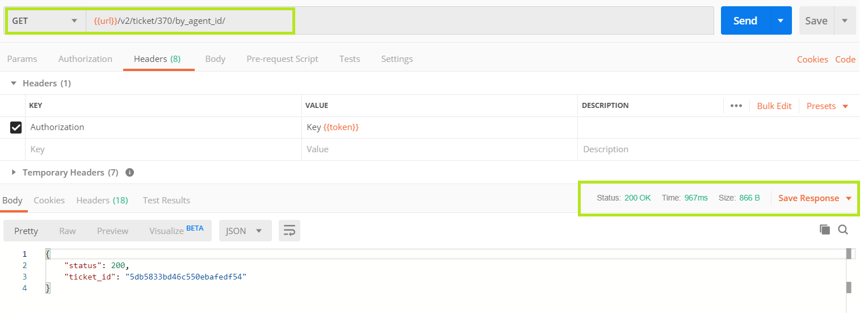Viewport: 868px width, 313px height.
Task: Open the Save button dropdown arrow
Action: 845,20
